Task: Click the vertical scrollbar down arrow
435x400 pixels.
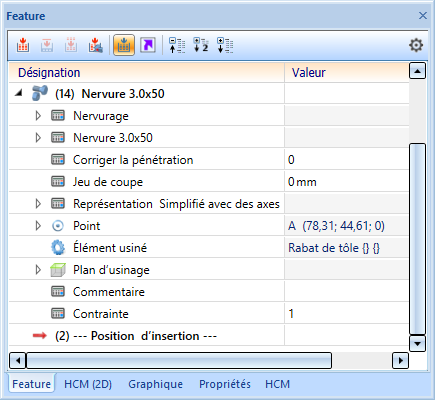Action: [417, 343]
